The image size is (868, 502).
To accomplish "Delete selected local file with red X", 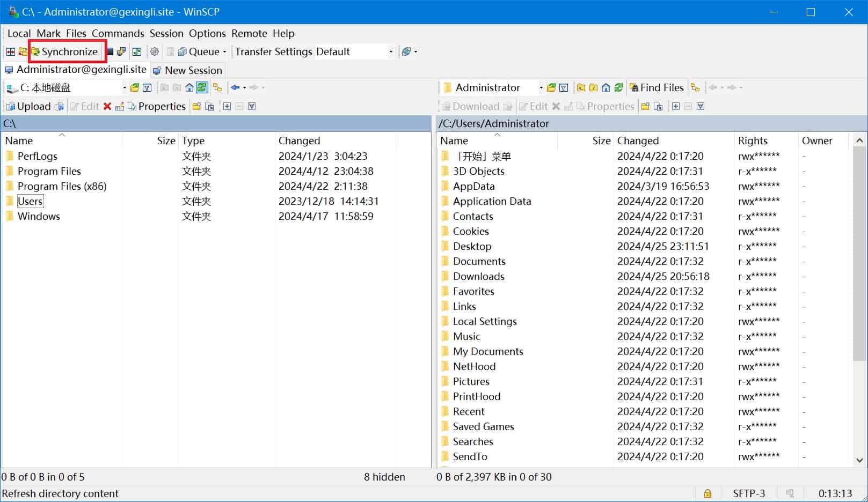I will 107,106.
